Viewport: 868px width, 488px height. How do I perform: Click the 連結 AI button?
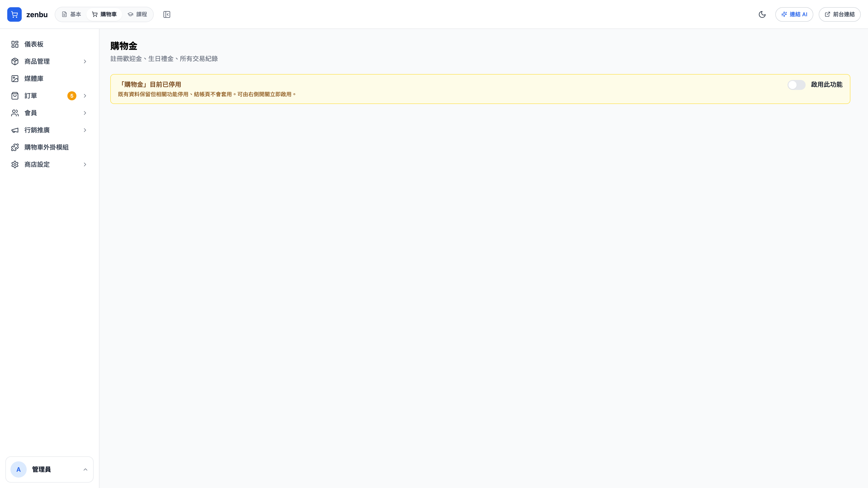794,14
